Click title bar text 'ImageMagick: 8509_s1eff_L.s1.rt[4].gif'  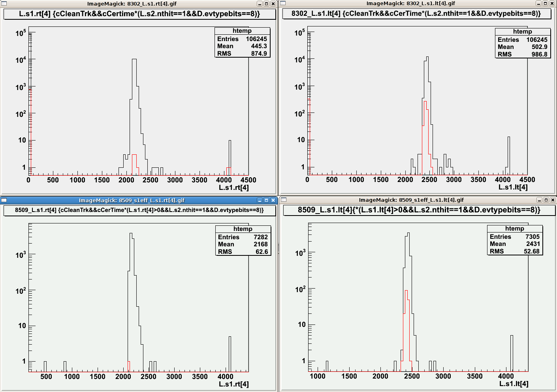(132, 200)
